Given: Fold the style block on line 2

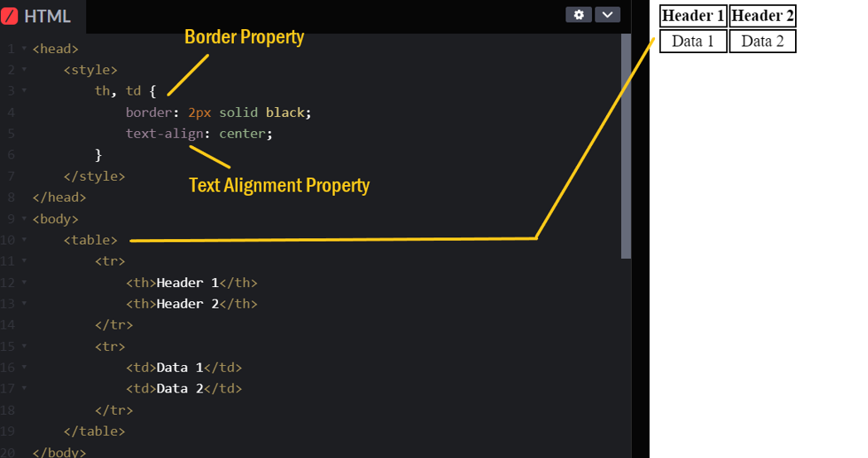Looking at the screenshot, I should 24,70.
